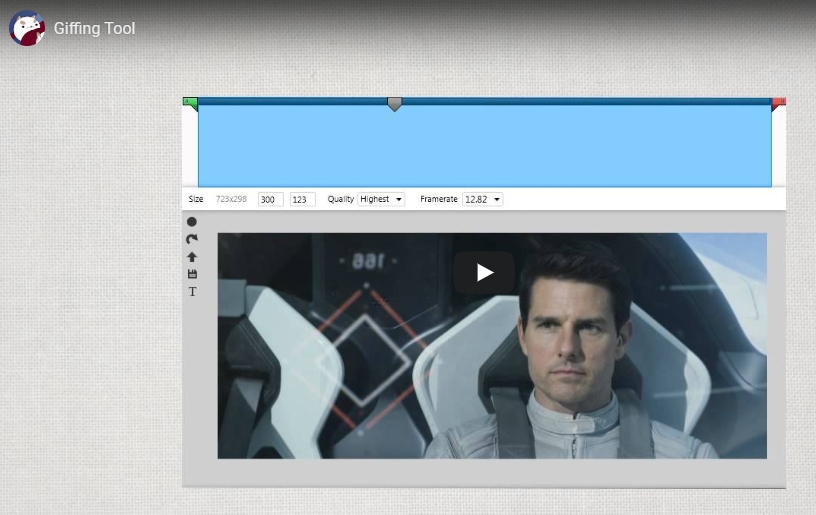Viewport: 816px width, 515px height.
Task: Click the save floppy disk icon
Action: pyautogui.click(x=192, y=274)
